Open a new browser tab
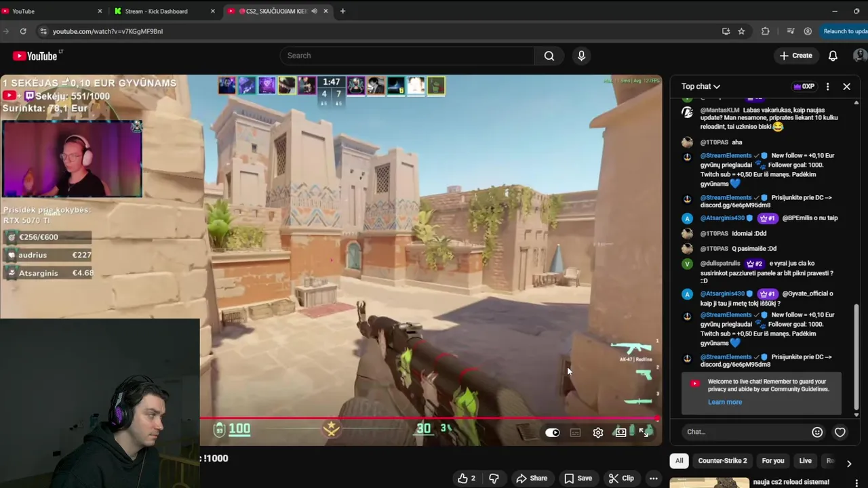 pyautogui.click(x=342, y=11)
